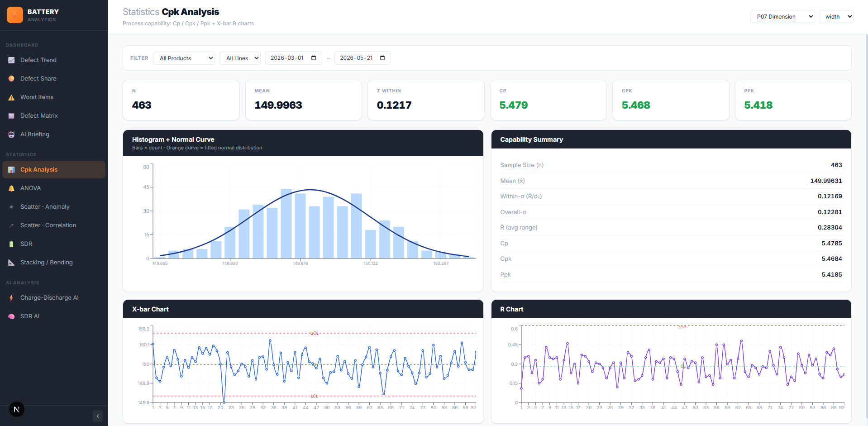Image resolution: width=868 pixels, height=426 pixels.
Task: Click the SDR battery icon
Action: click(11, 244)
